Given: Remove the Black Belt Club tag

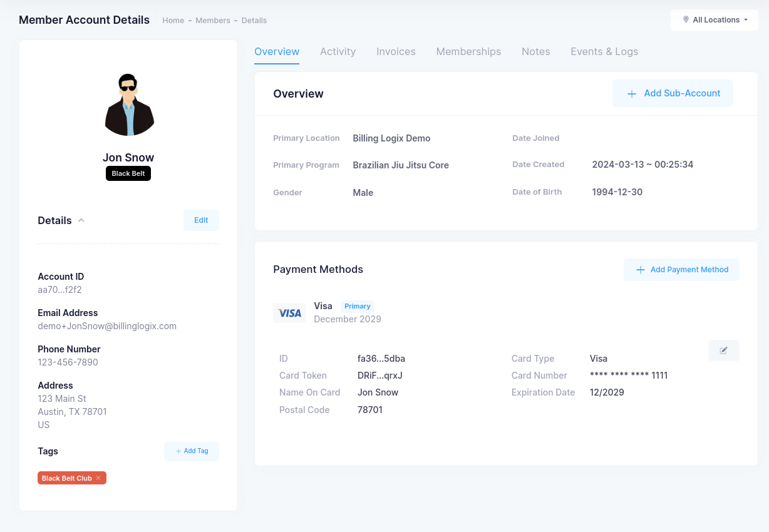Looking at the screenshot, I should pyautogui.click(x=98, y=478).
